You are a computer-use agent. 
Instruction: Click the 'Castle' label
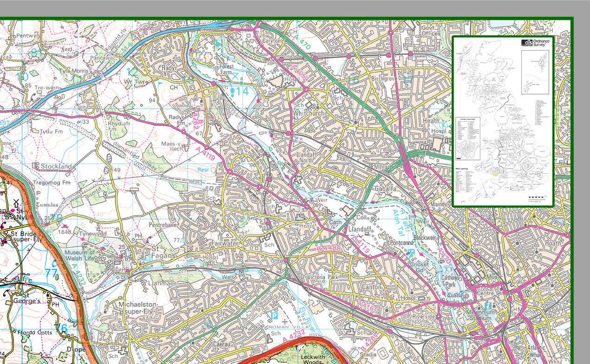[x=456, y=295]
